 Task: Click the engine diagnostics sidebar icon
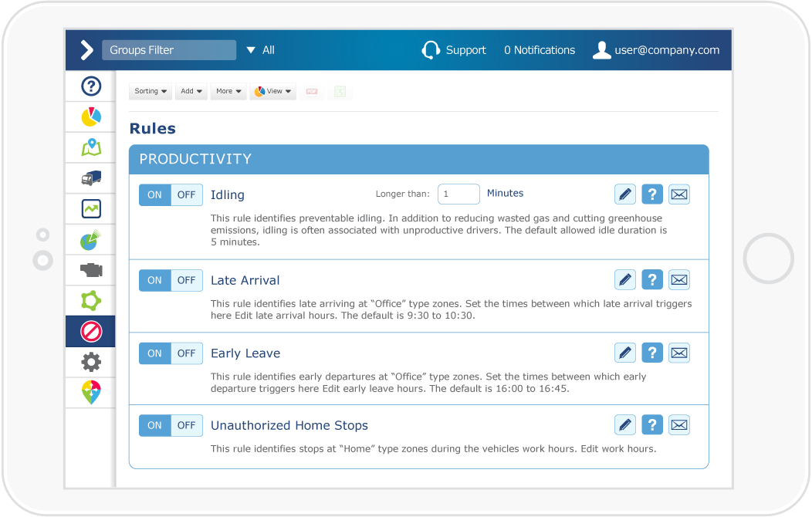click(91, 270)
